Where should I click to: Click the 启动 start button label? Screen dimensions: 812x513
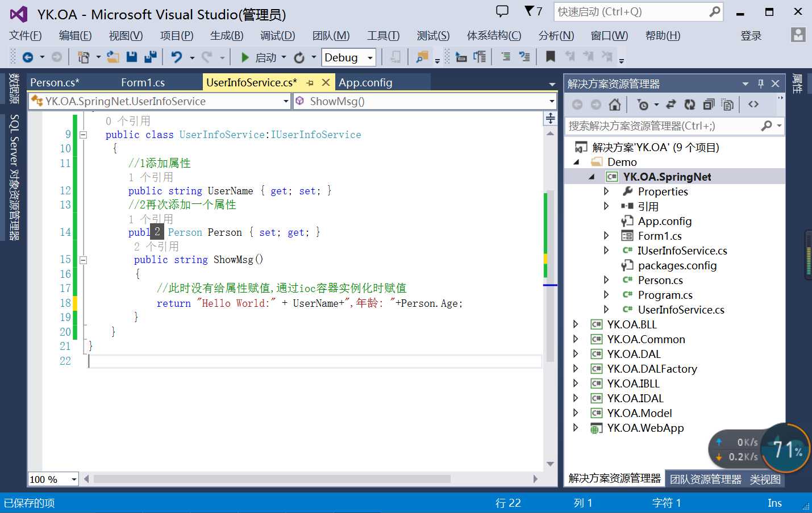[x=265, y=57]
